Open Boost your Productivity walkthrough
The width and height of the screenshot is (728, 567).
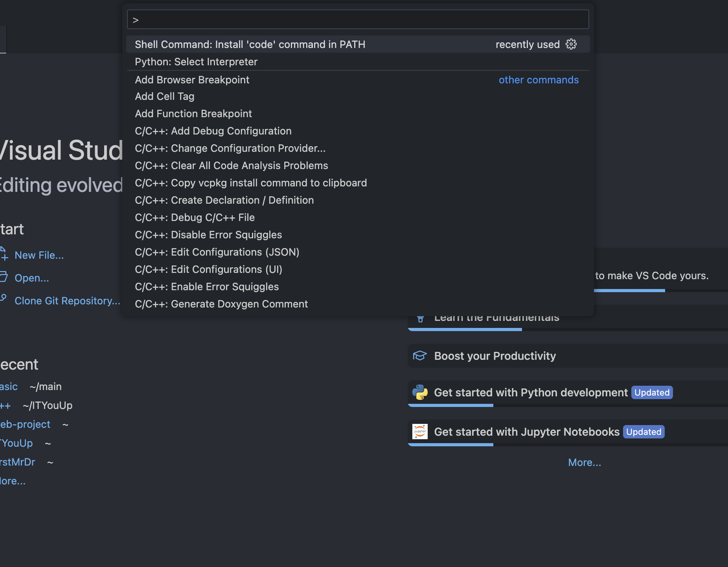[x=568, y=356]
